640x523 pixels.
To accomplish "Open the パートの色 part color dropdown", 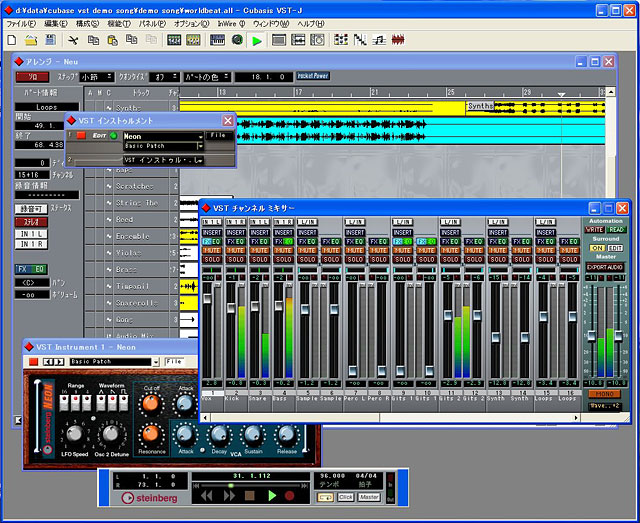I will click(x=207, y=77).
